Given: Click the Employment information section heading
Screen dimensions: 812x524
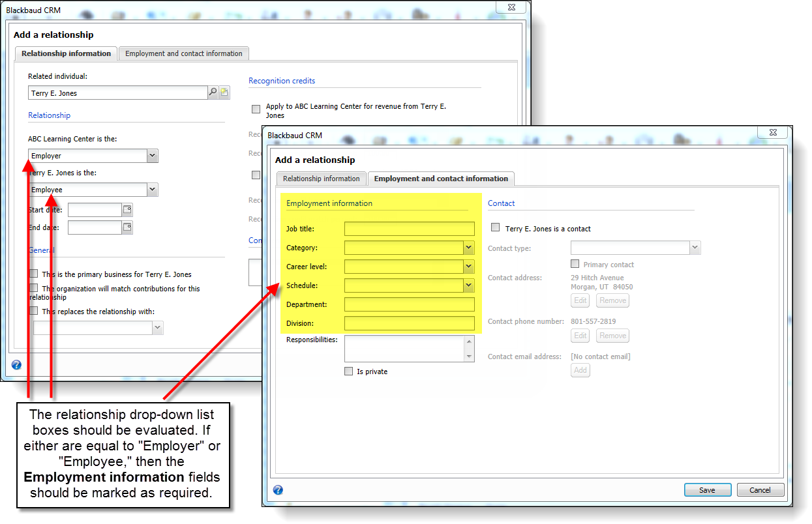Looking at the screenshot, I should click(x=329, y=203).
